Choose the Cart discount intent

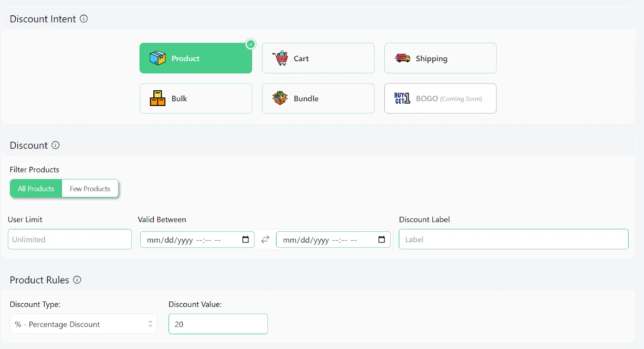(318, 58)
